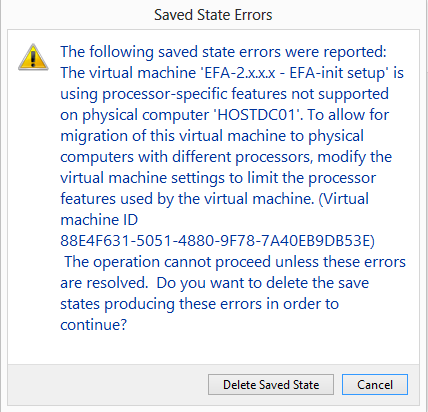This screenshot has width=428, height=412.
Task: Click the text 'using processor-specific features not supported'
Action: 224,94
